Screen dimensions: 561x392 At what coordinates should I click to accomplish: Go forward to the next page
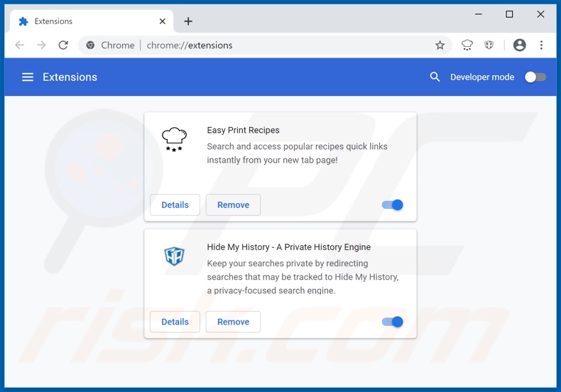pos(41,45)
